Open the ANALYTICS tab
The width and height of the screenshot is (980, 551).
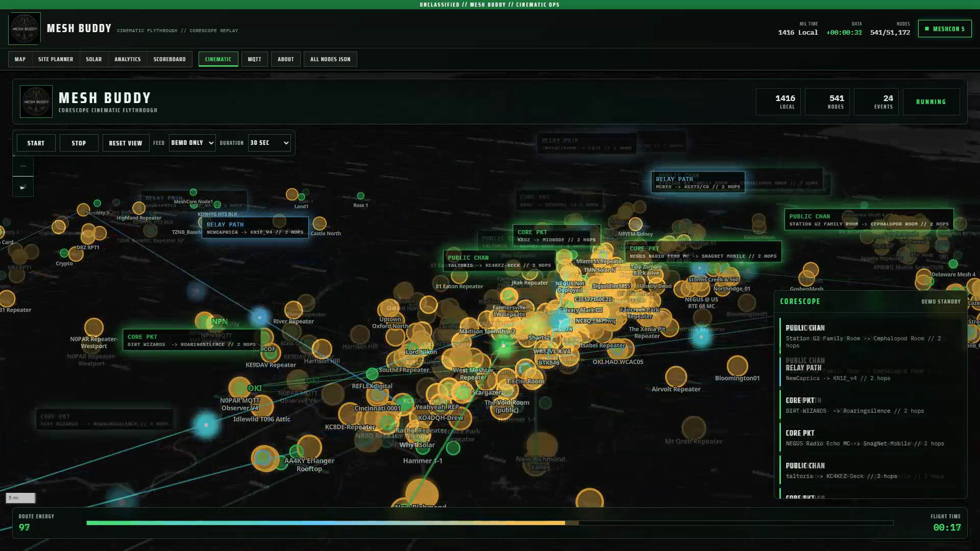pyautogui.click(x=128, y=59)
